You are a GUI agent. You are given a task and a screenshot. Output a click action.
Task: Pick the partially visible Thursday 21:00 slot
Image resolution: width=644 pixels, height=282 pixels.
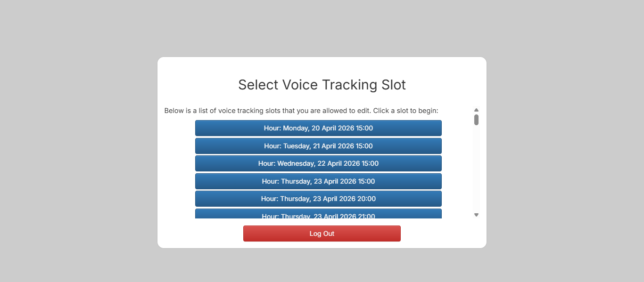[318, 215]
